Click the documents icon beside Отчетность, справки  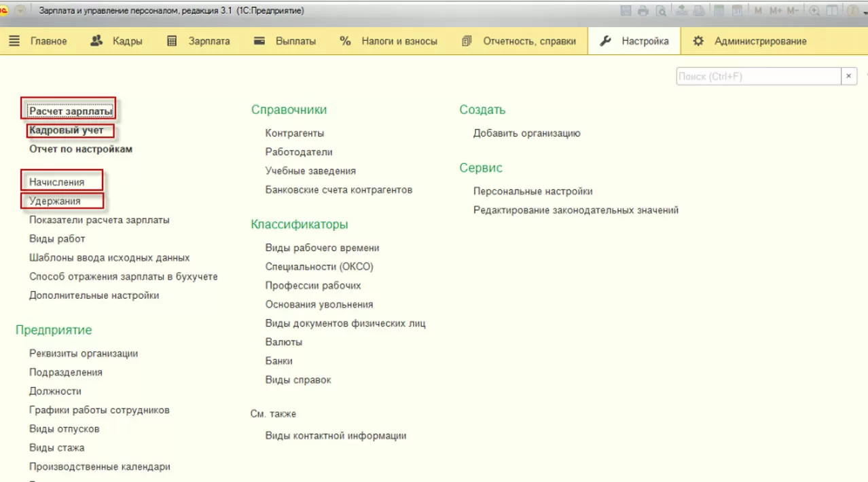[466, 41]
